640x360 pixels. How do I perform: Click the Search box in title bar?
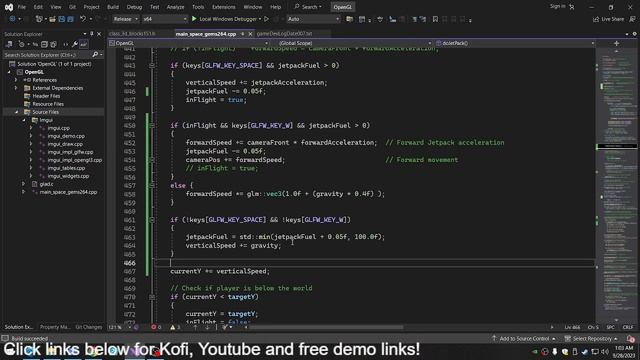[x=308, y=7]
